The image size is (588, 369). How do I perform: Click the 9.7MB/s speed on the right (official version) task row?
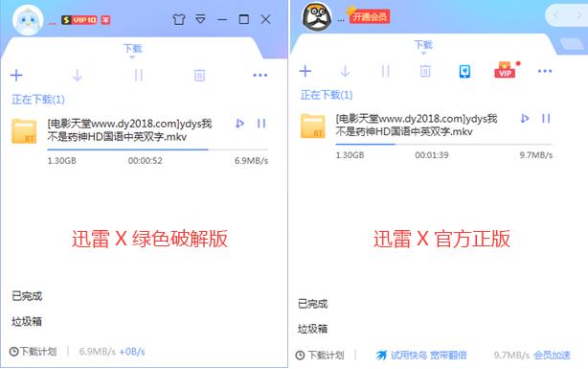coord(536,155)
